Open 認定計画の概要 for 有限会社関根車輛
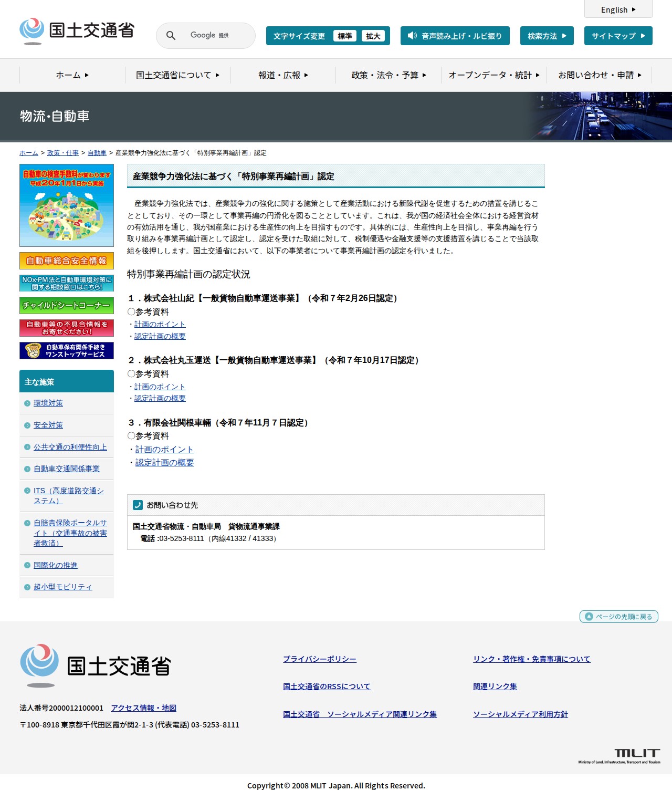672x801 pixels. coord(165,463)
